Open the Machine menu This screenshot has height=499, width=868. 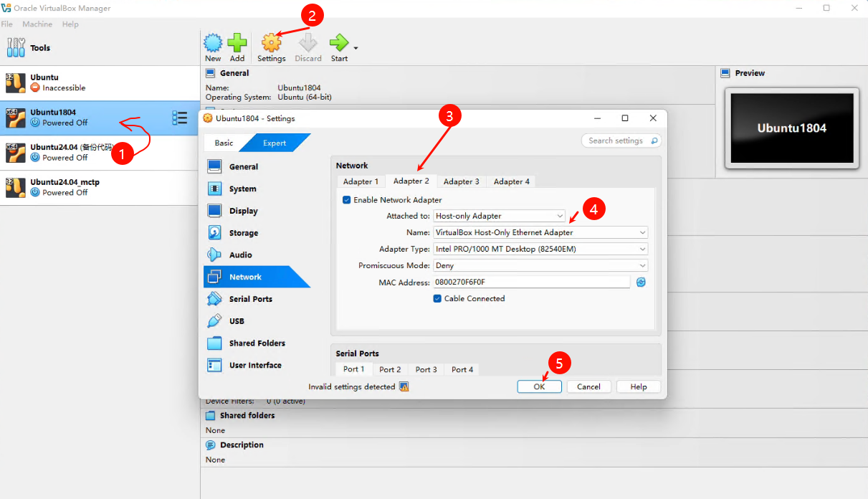tap(37, 24)
